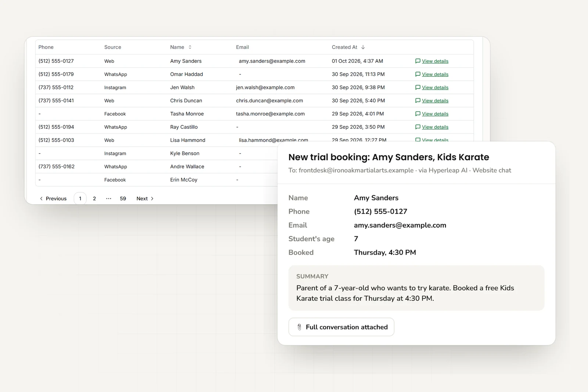Click chat icon in Omar Haddad row
Image resolution: width=588 pixels, height=392 pixels.
tap(417, 74)
